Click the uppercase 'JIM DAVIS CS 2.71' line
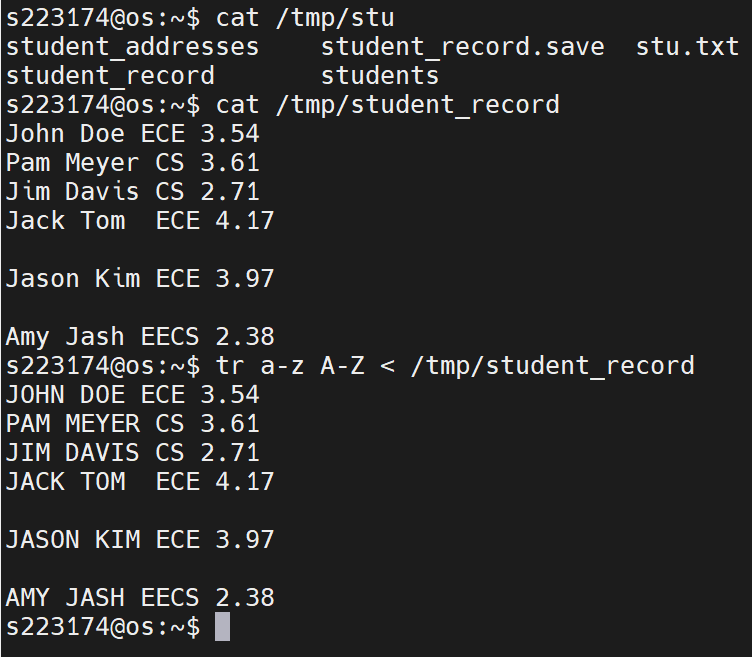 pyautogui.click(x=132, y=453)
